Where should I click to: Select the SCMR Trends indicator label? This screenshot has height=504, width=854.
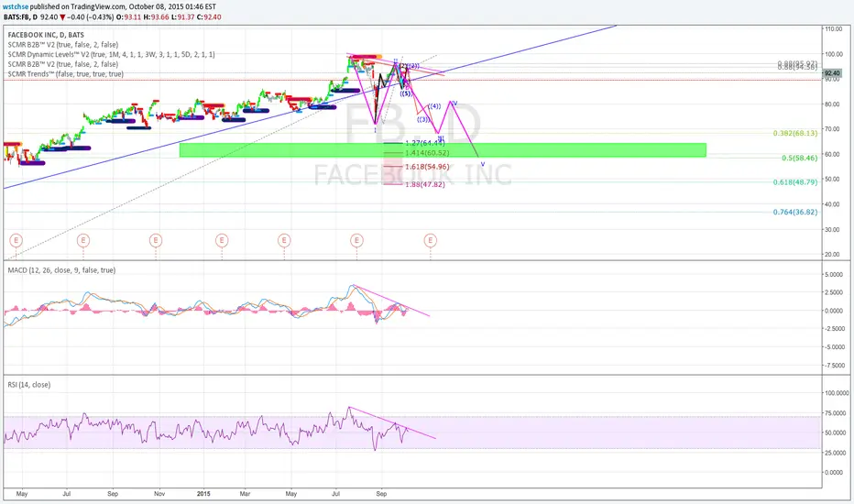[65, 74]
